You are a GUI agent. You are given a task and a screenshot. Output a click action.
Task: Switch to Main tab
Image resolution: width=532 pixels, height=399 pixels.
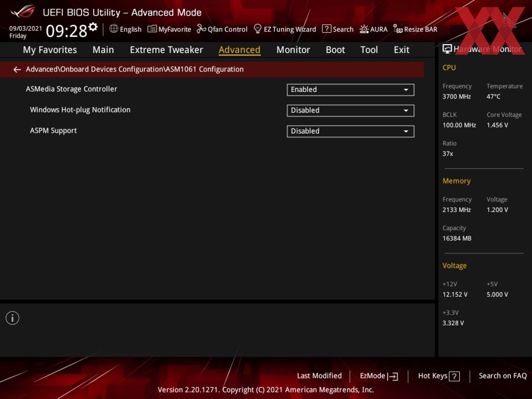(103, 50)
